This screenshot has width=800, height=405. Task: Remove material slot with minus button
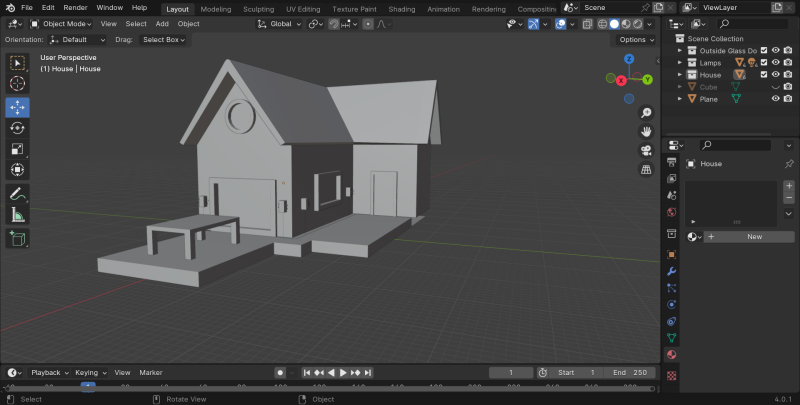click(789, 198)
